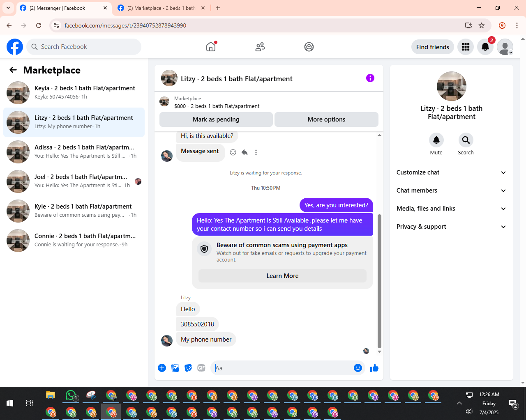This screenshot has width=526, height=420.
Task: Choose a sticker in composer
Action: pyautogui.click(x=188, y=368)
